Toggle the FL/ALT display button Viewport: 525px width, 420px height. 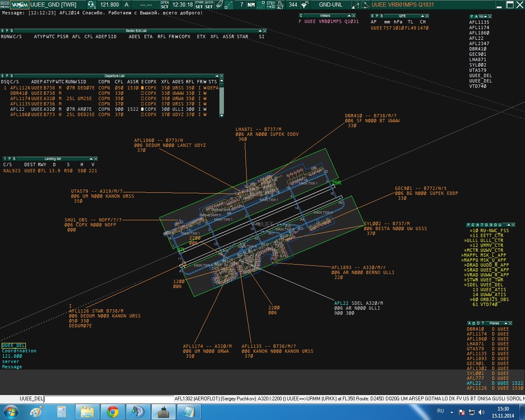click(x=281, y=5)
